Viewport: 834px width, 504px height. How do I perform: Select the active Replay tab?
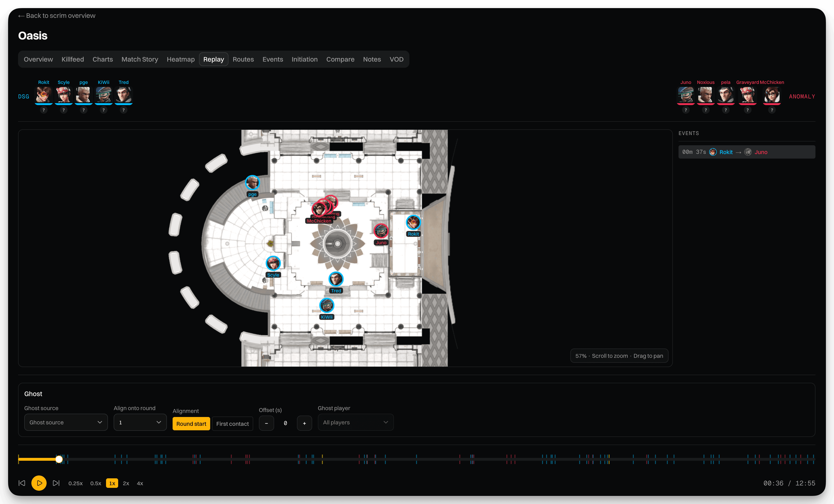coord(213,59)
